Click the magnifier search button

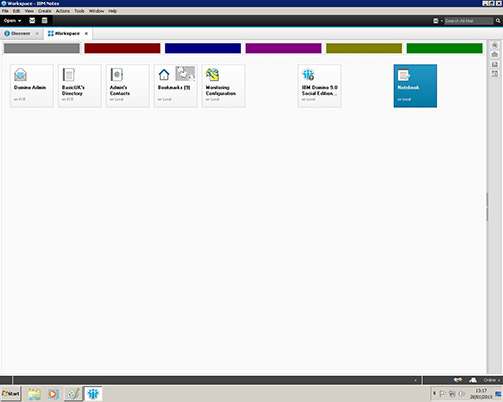[498, 21]
